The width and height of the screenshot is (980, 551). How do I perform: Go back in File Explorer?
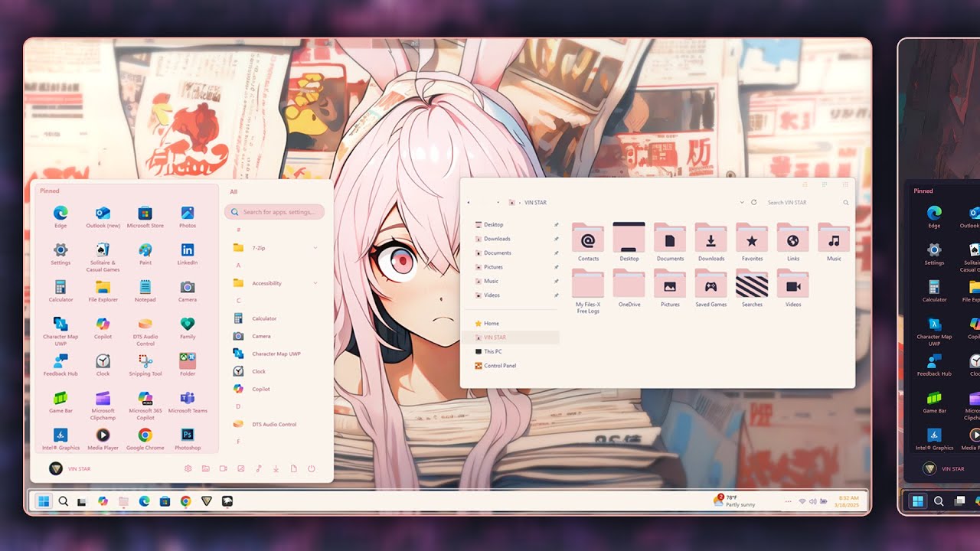click(469, 202)
